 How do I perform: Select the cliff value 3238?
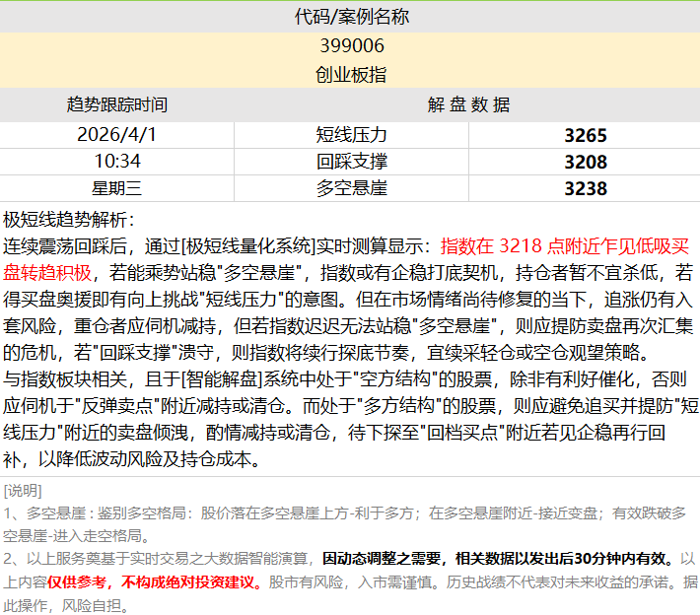coord(585,188)
